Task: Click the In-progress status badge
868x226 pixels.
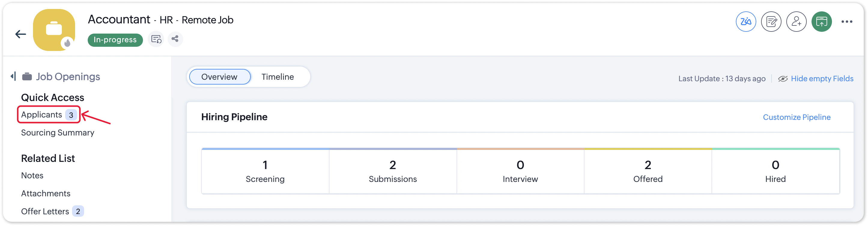Action: click(x=115, y=40)
